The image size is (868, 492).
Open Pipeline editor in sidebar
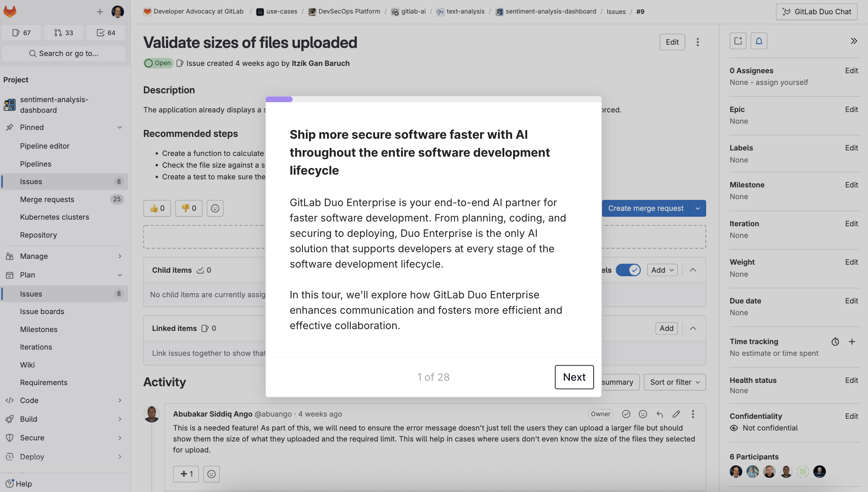pyautogui.click(x=45, y=146)
